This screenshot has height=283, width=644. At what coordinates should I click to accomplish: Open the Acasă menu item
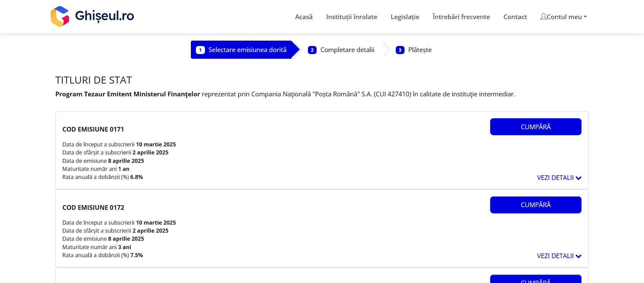pos(304,17)
